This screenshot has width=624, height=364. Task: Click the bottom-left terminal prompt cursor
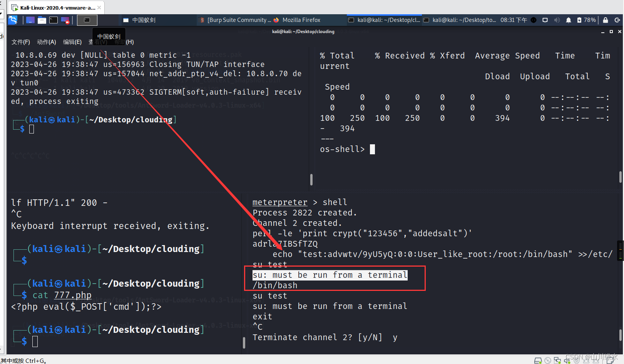pyautogui.click(x=35, y=341)
